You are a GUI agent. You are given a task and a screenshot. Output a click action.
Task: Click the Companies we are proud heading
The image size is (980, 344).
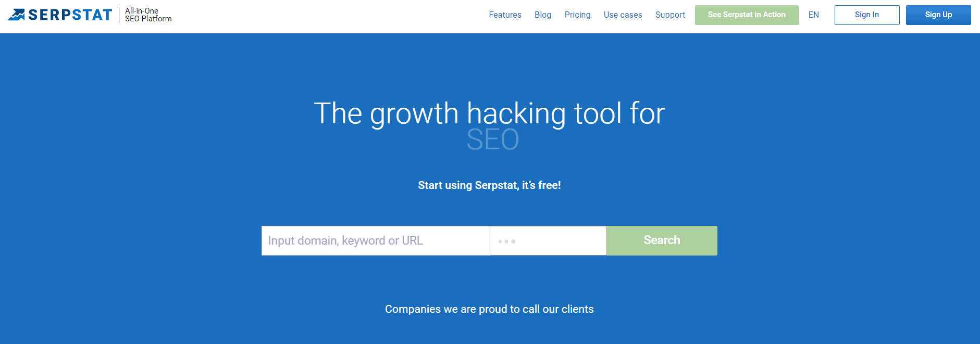[x=489, y=309]
